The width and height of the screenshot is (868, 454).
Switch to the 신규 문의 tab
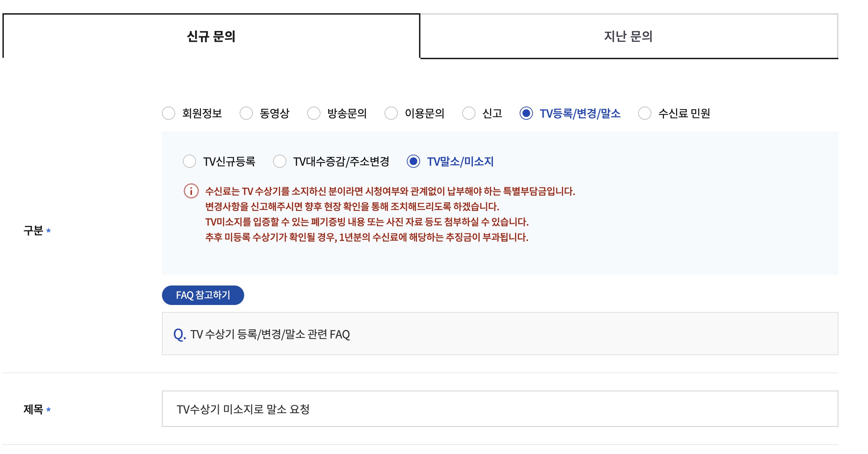click(211, 36)
